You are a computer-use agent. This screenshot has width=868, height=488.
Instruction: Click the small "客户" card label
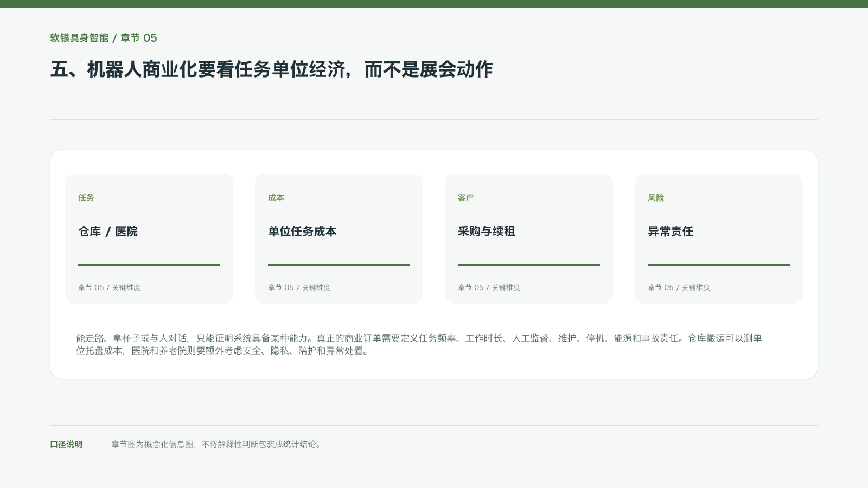point(466,198)
